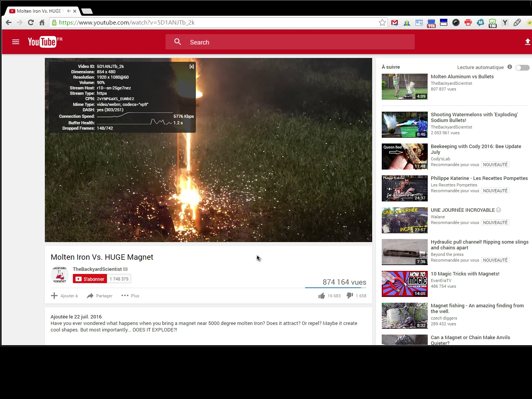This screenshot has width=532, height=399.
Task: Close the video stats overlay
Action: tap(192, 67)
